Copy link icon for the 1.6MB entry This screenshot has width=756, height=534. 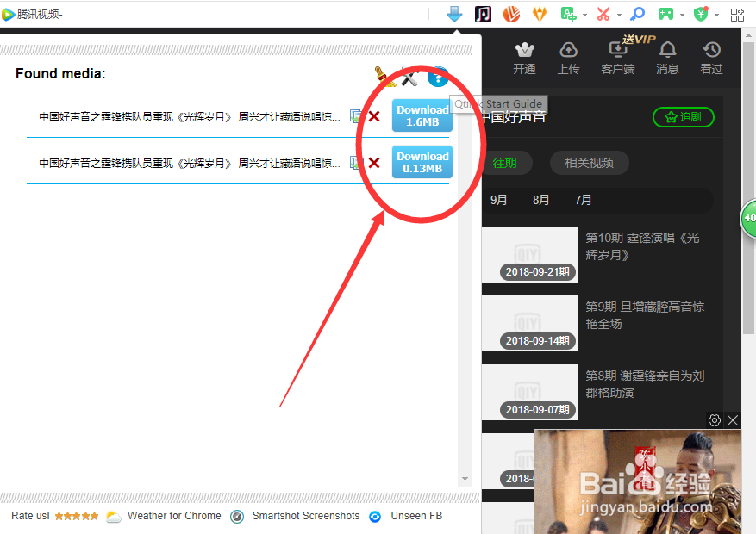(356, 116)
